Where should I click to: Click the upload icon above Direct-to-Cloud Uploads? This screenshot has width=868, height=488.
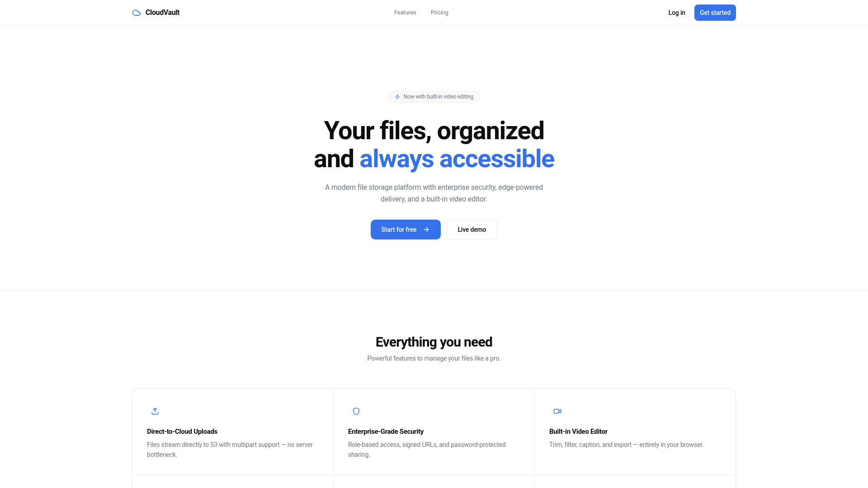(155, 411)
